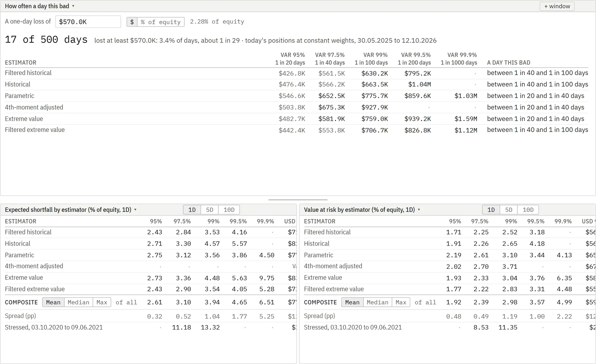Image resolution: width=596 pixels, height=364 pixels.
Task: Select 1D horizon in Value at risk panel
Action: tap(491, 210)
